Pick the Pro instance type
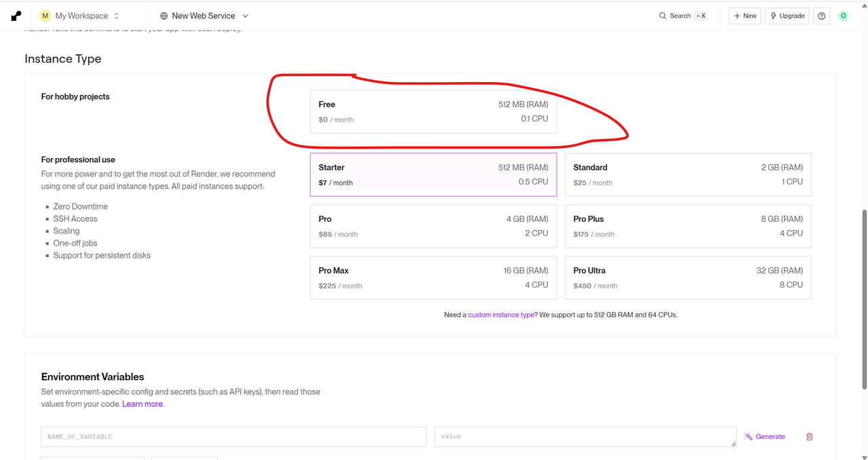Viewport: 868px width, 460px height. click(x=433, y=226)
